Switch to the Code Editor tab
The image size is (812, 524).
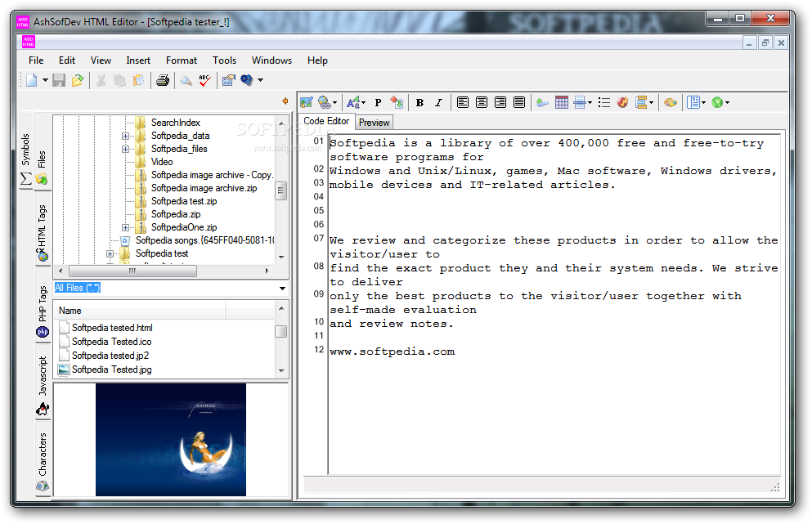(326, 121)
